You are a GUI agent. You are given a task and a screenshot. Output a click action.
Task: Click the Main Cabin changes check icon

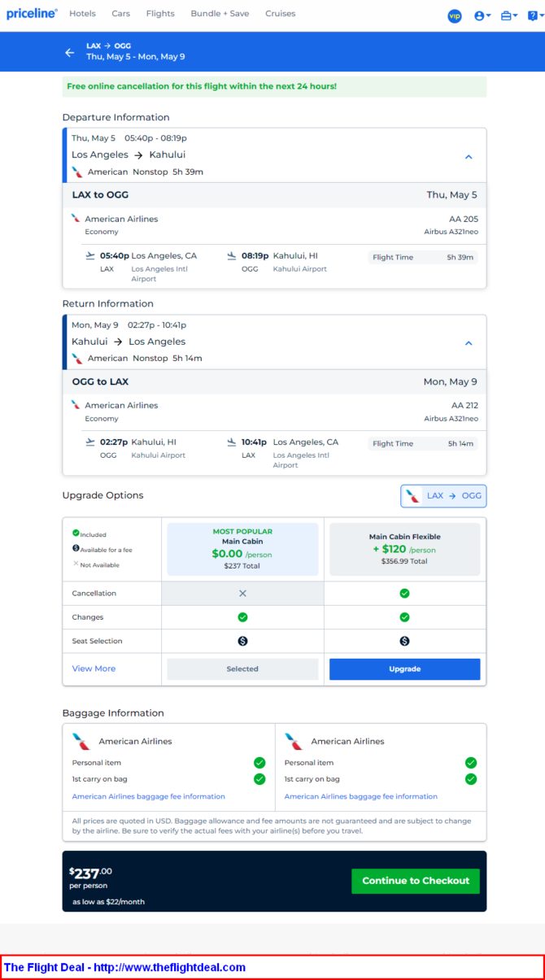[242, 617]
